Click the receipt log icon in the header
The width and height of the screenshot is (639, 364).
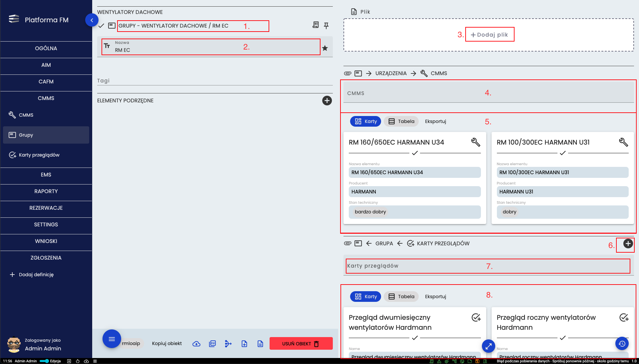[x=316, y=25]
